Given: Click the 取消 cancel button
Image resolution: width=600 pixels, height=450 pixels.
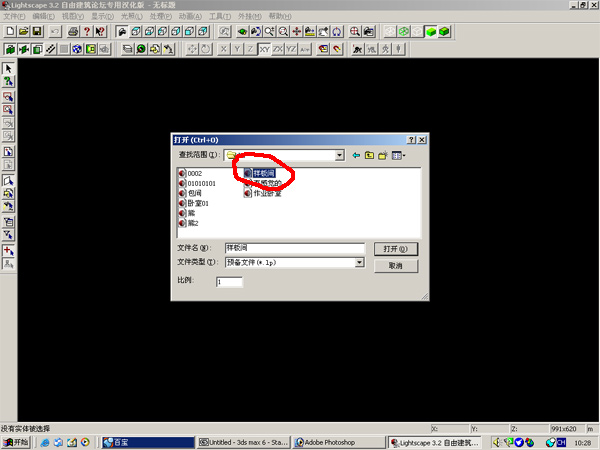Looking at the screenshot, I should (x=396, y=266).
